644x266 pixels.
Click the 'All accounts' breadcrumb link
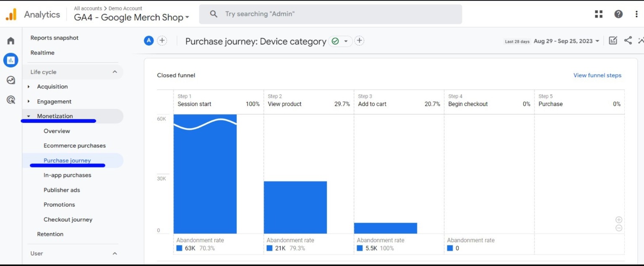coord(88,8)
